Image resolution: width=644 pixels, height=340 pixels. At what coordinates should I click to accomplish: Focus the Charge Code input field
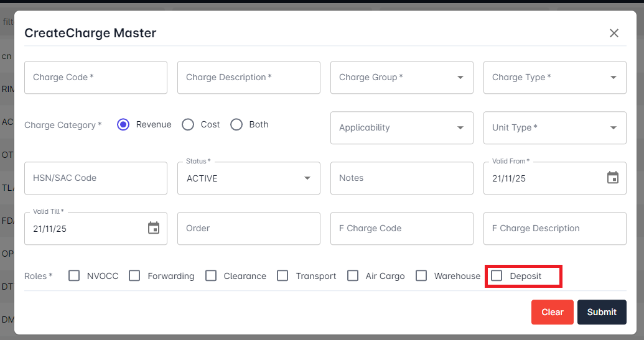pos(96,77)
